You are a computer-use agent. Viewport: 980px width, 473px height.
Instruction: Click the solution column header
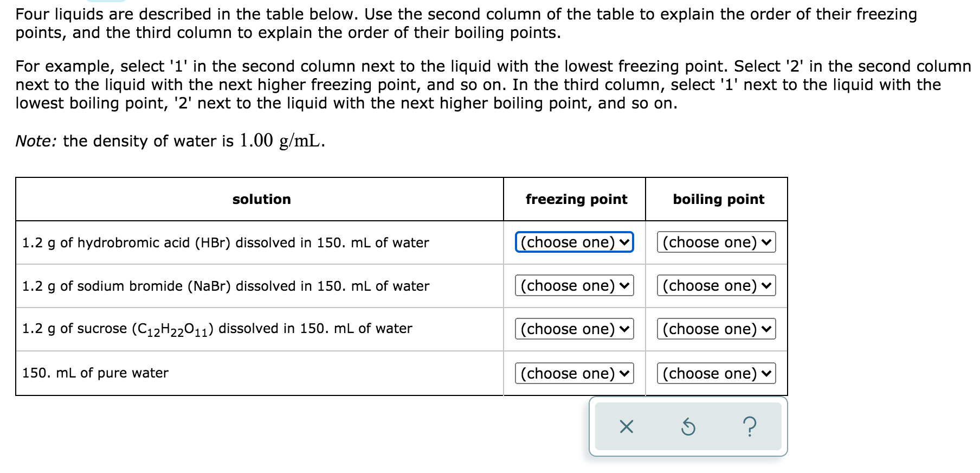pyautogui.click(x=262, y=199)
